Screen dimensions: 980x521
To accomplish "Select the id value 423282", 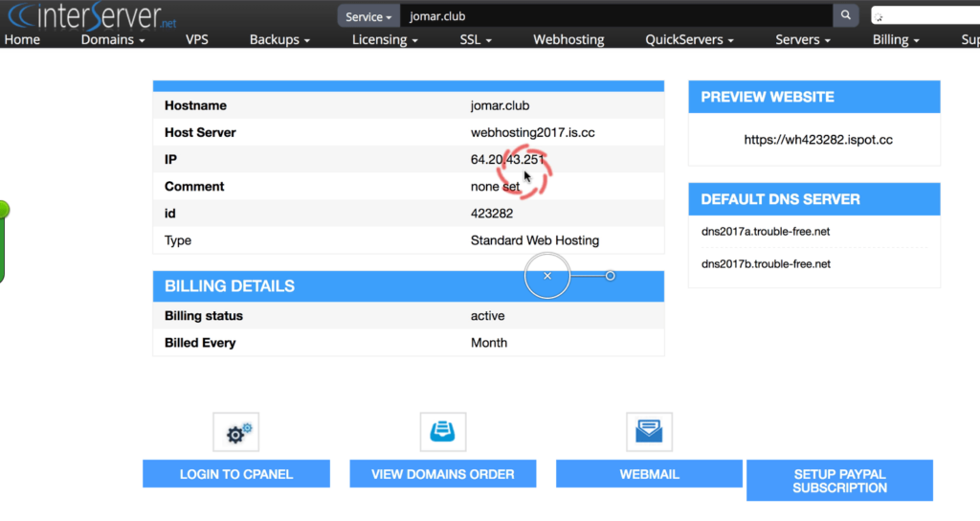I will [x=492, y=214].
